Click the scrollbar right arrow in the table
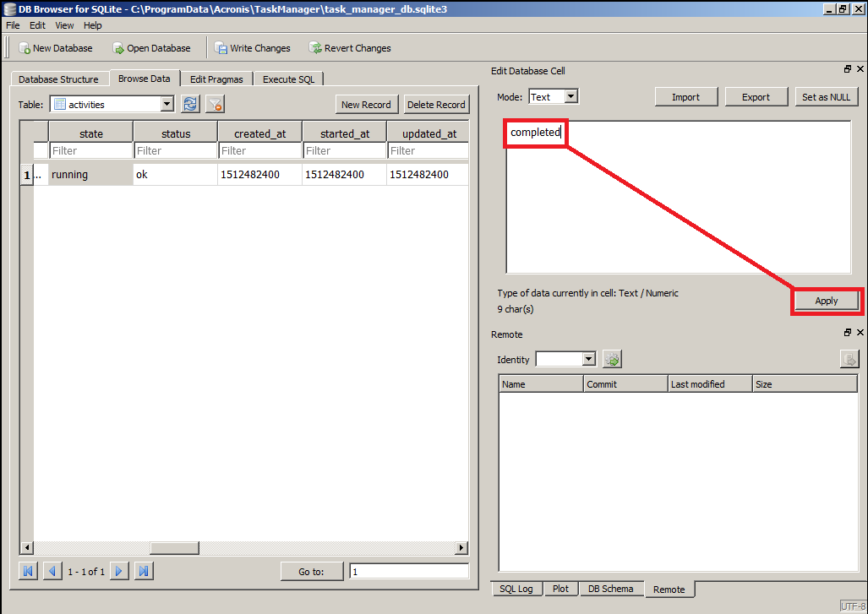The height and width of the screenshot is (614, 868). (x=461, y=547)
